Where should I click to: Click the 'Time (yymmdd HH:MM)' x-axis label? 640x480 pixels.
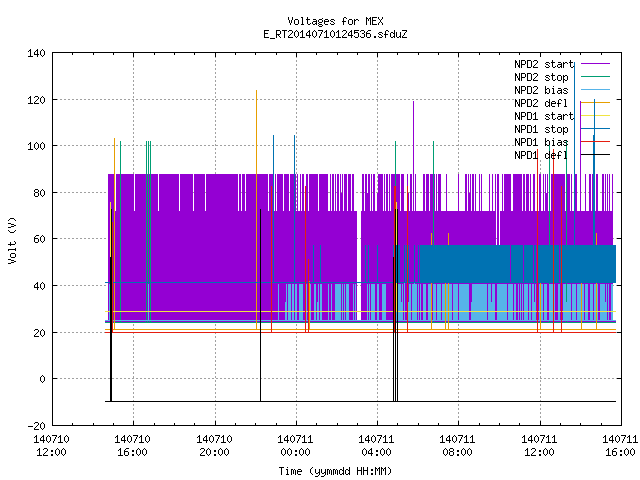tap(335, 471)
